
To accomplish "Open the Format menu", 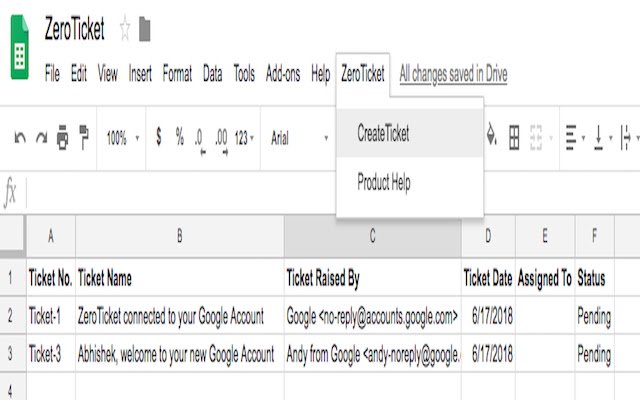I will (x=177, y=74).
